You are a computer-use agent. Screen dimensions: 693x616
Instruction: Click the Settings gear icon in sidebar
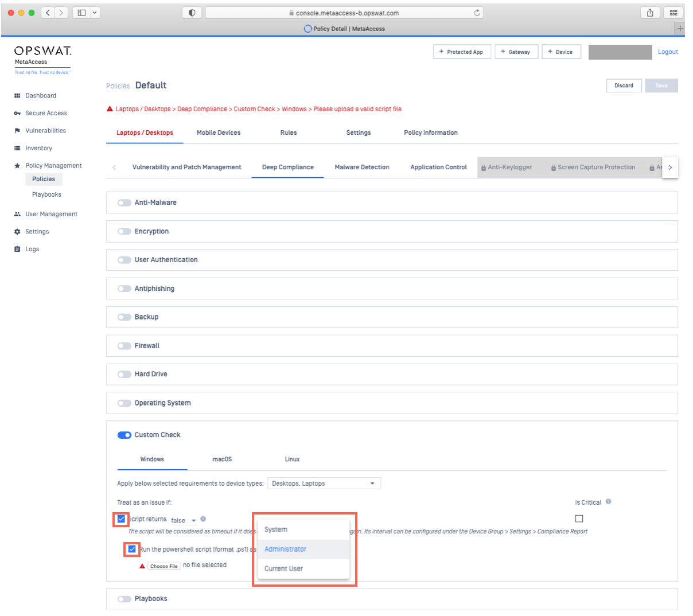[17, 232]
